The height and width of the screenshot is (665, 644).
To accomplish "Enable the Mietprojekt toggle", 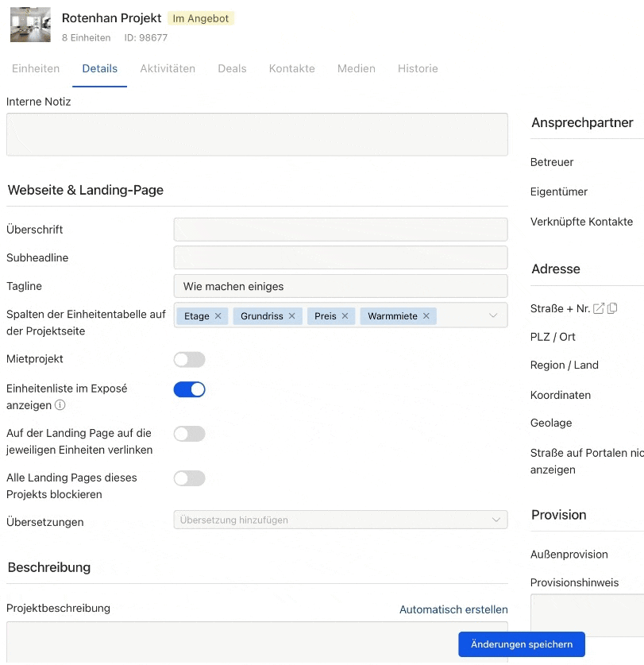I will pyautogui.click(x=189, y=360).
